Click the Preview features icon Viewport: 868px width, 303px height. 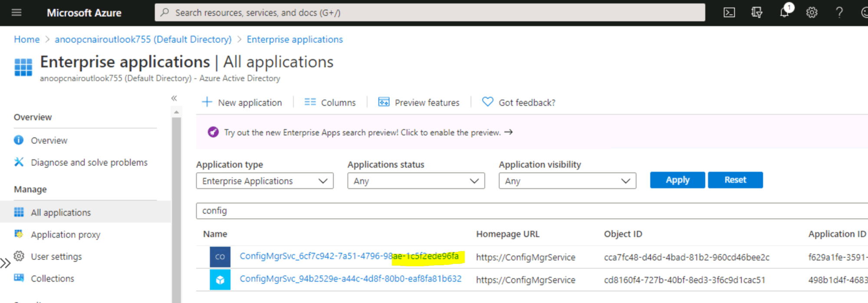point(384,102)
